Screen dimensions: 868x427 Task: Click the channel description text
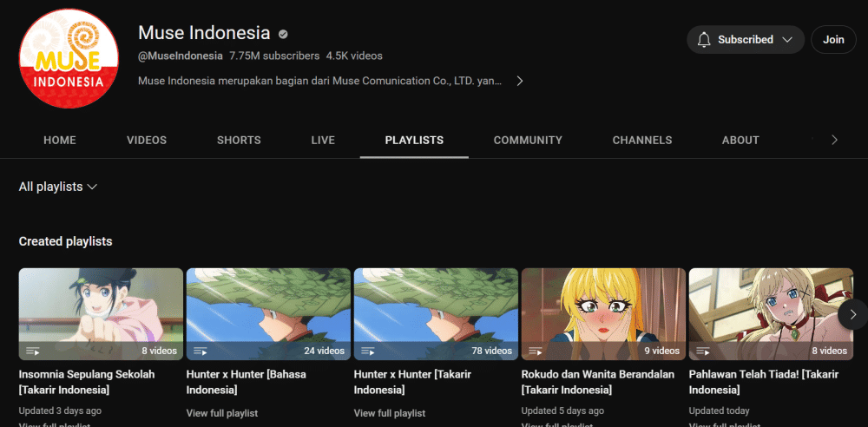pyautogui.click(x=320, y=81)
